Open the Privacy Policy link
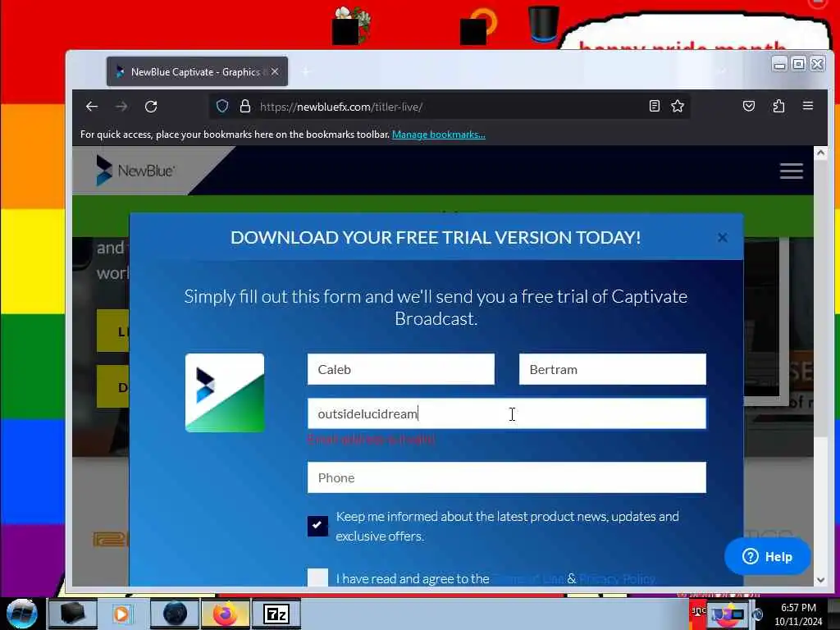Screen dimensions: 840x630 tap(617, 578)
